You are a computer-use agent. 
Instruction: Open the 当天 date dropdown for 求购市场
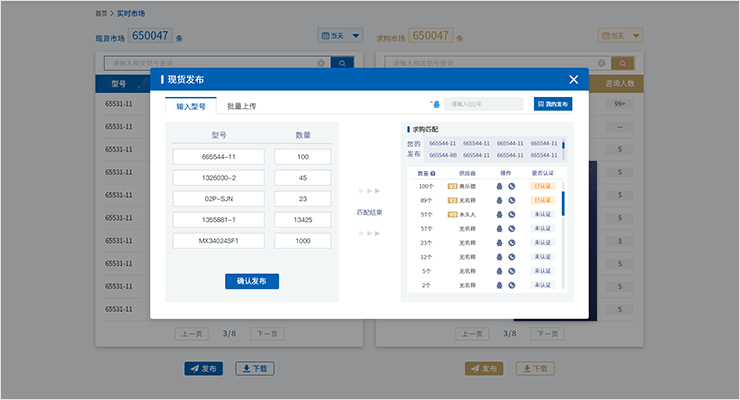tap(620, 36)
